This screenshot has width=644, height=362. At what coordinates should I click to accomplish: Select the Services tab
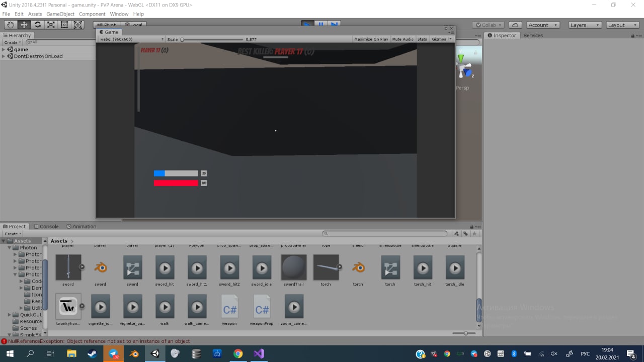[x=533, y=35]
